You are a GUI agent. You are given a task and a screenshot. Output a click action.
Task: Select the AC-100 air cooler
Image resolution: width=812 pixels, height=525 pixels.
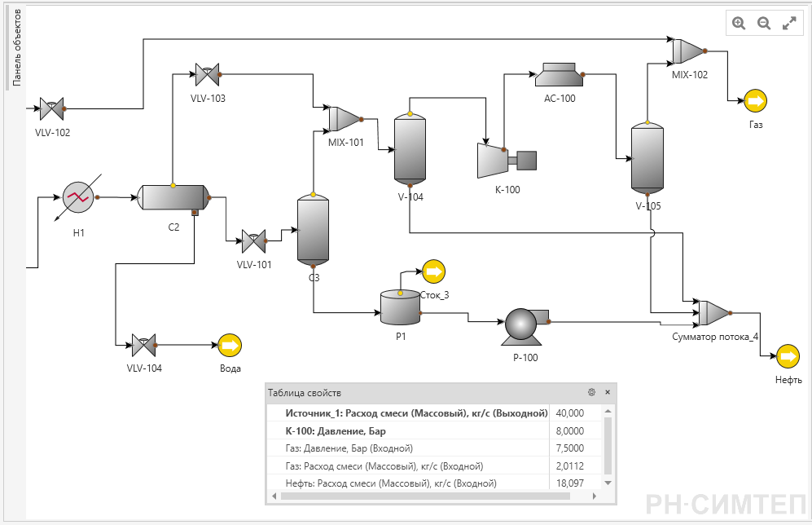click(560, 75)
